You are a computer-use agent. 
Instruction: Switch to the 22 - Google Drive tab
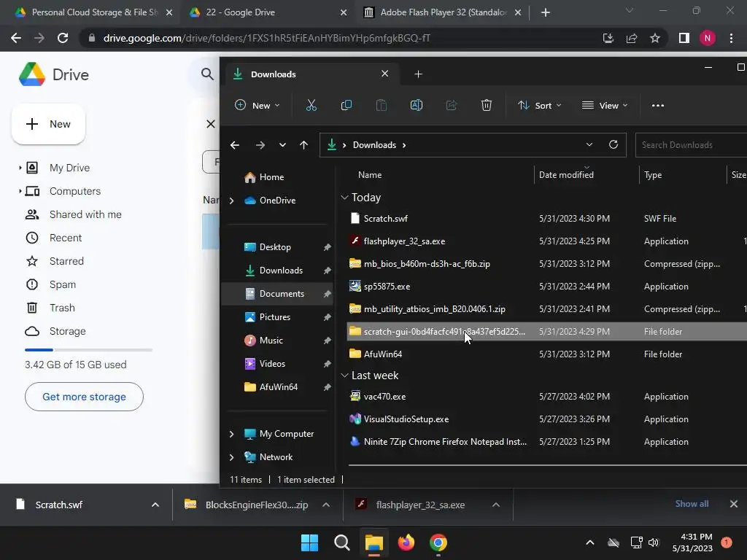(268, 12)
